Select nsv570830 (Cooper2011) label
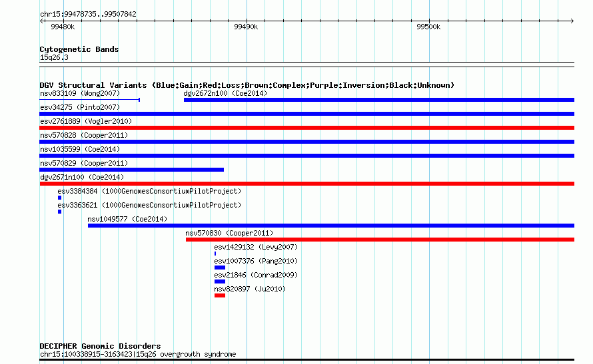 pyautogui.click(x=229, y=233)
